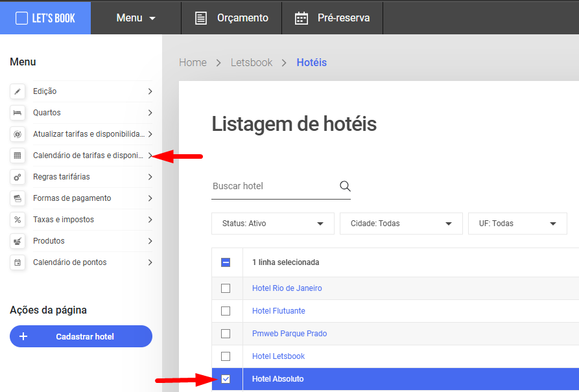Uncheck the Hotel Absoluto checkbox
This screenshot has height=392, width=579.
226,379
